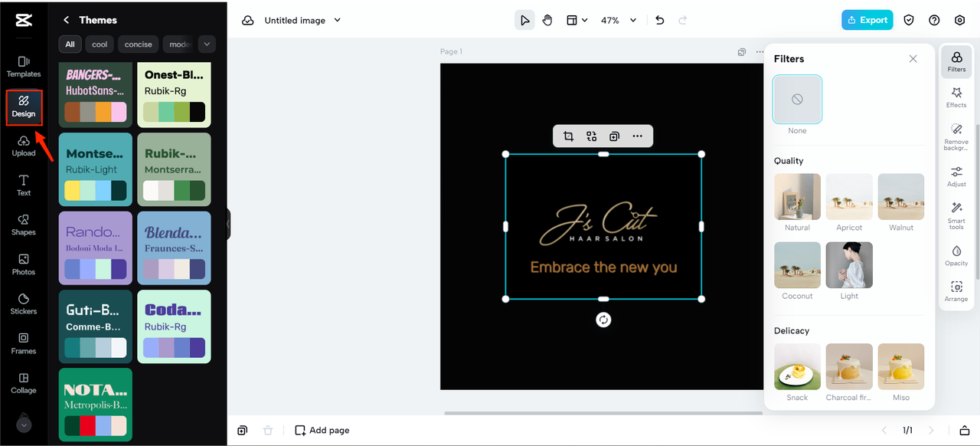980x446 pixels.
Task: Open the Frames panel
Action: pos(24,344)
